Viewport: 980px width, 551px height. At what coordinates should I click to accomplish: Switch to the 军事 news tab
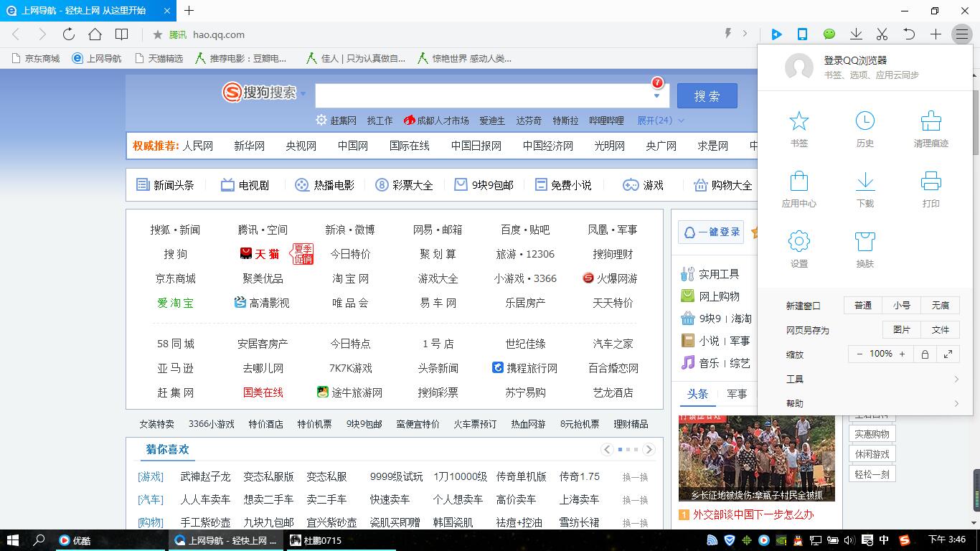point(737,394)
